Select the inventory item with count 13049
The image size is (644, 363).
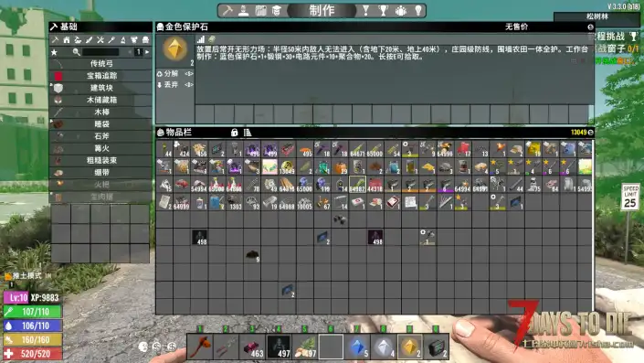pos(287,166)
